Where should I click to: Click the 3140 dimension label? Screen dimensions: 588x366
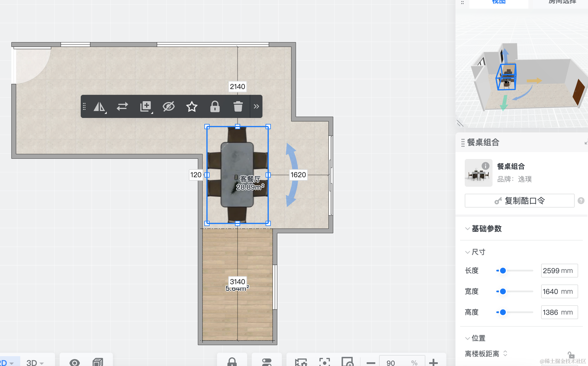click(x=237, y=282)
